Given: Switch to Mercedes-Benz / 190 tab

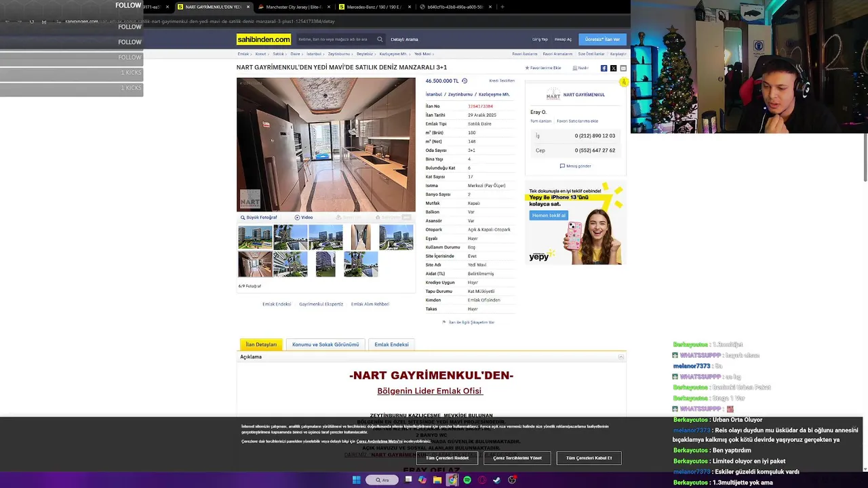Looking at the screenshot, I should pyautogui.click(x=374, y=7).
